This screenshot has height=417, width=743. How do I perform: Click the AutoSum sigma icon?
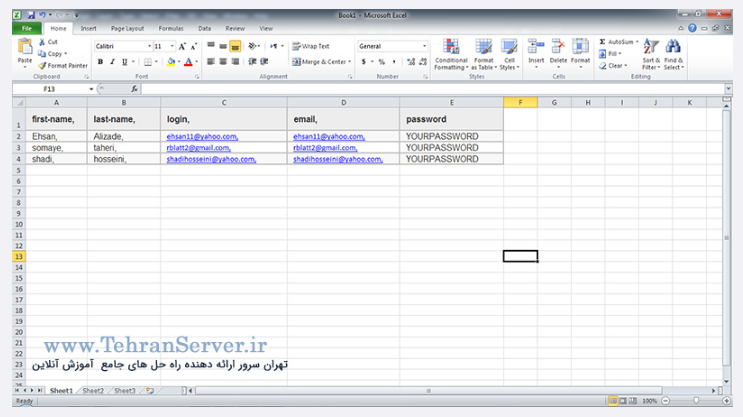[603, 42]
